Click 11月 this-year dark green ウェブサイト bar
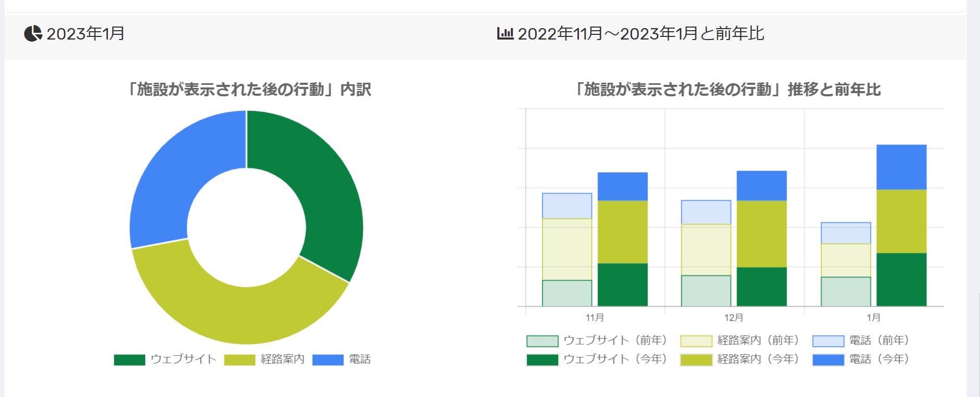Image resolution: width=980 pixels, height=397 pixels. (x=623, y=285)
